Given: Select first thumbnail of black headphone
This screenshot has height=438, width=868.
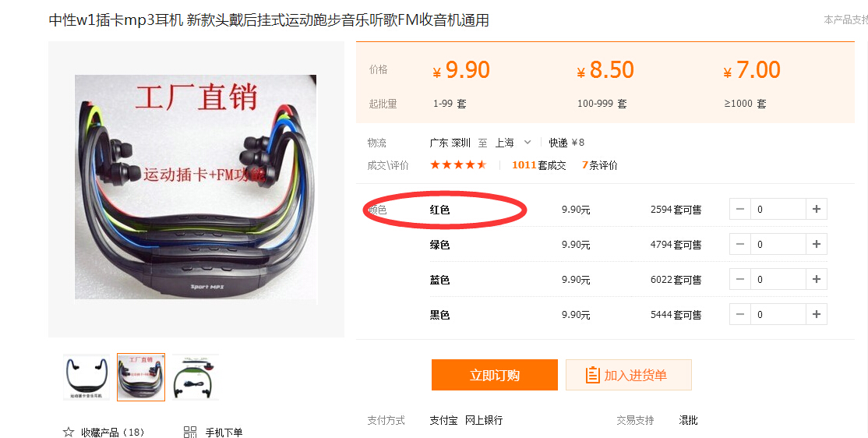Looking at the screenshot, I should [86, 377].
